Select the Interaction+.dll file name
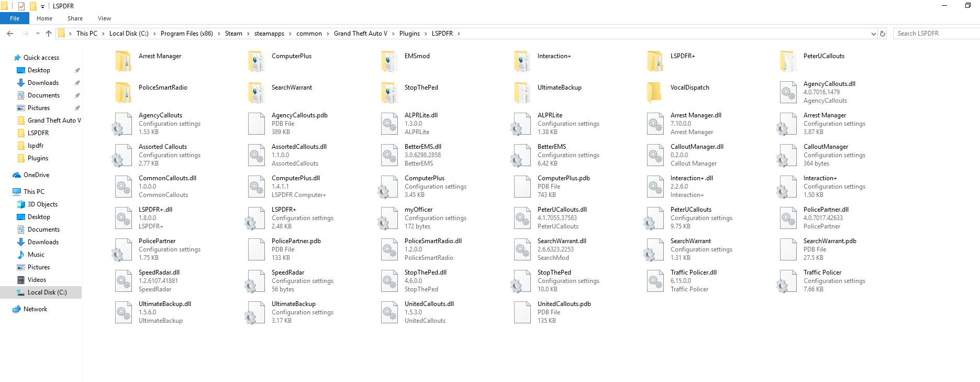Screen dimensions: 980x382 click(692, 178)
